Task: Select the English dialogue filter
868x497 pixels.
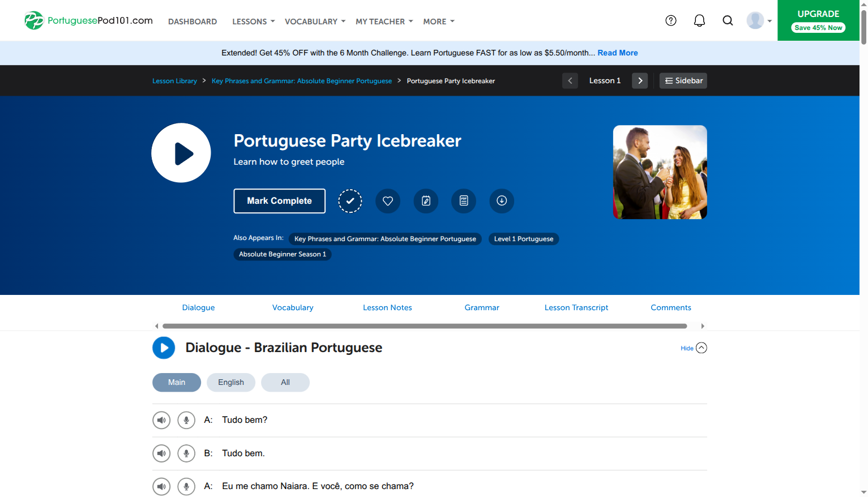Action: tap(231, 382)
